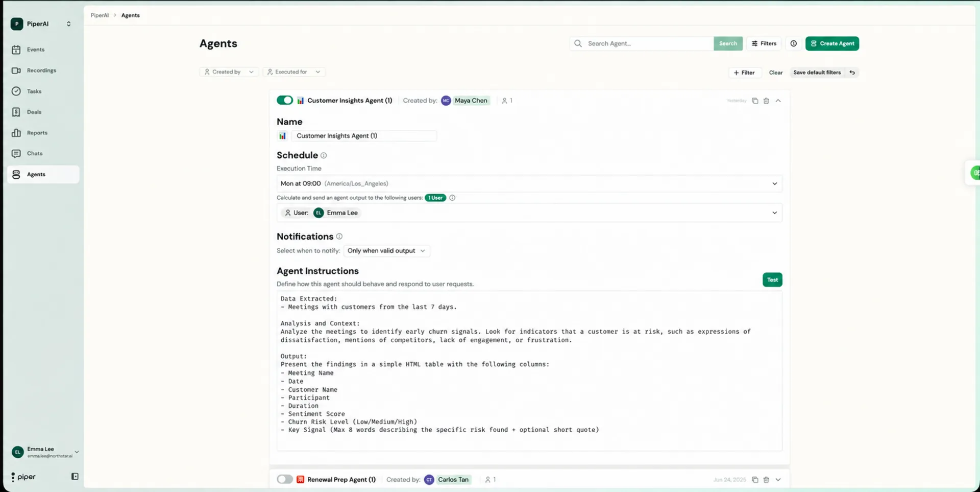Delete the Renewal Prep Agent
This screenshot has width=980, height=492.
coord(766,480)
